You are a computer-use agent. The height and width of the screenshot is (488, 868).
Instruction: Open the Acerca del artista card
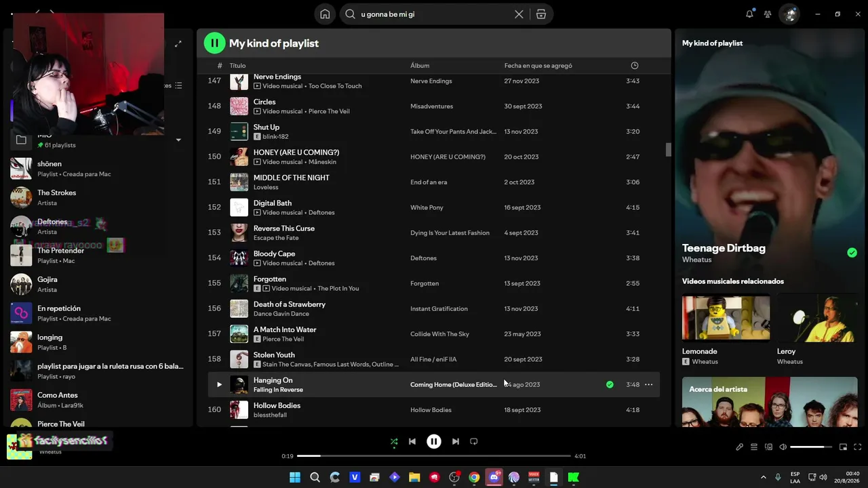(x=770, y=402)
